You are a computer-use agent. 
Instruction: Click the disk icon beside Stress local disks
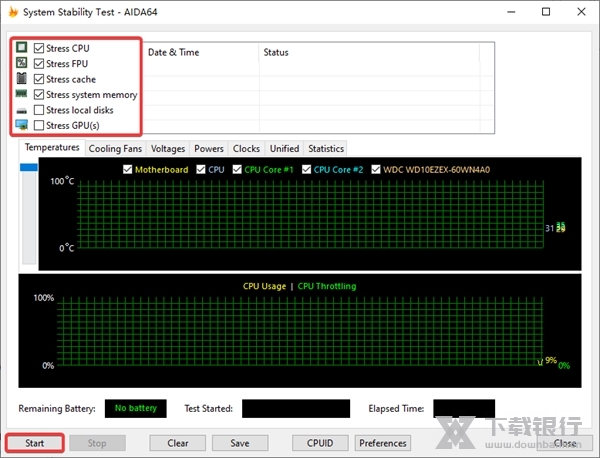[x=21, y=110]
